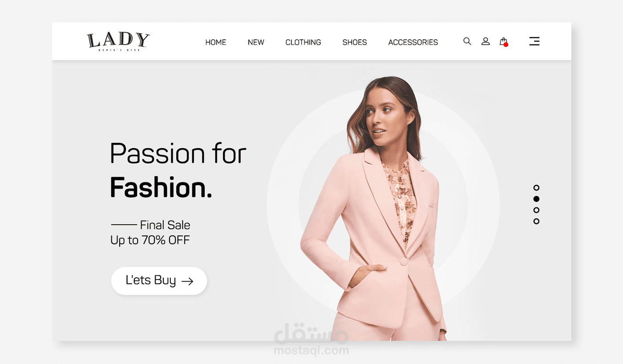Screen dimensions: 623x364
Task: Open the ACCESSORIES navigation item
Action: (413, 42)
